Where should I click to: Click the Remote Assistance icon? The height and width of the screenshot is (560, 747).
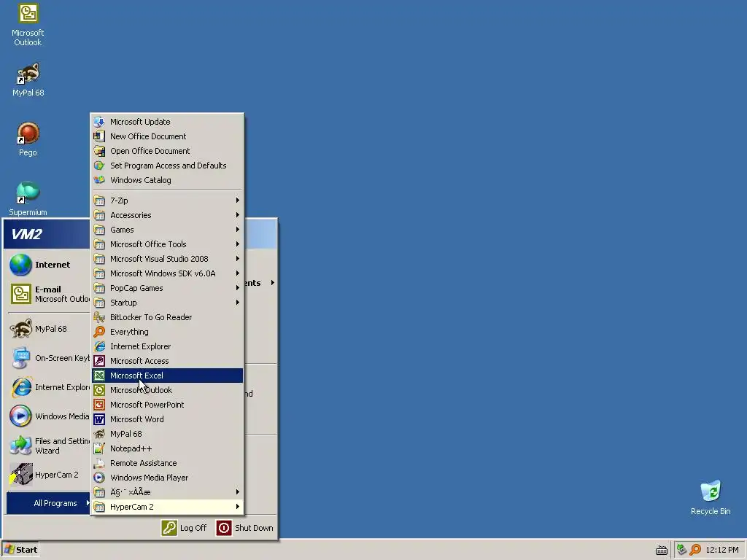click(99, 463)
